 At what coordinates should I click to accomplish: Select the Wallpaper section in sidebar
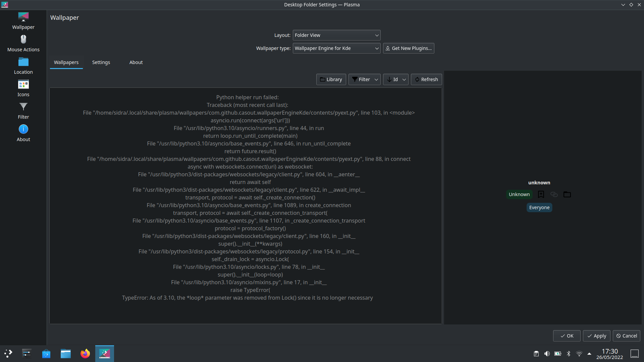pos(23,20)
